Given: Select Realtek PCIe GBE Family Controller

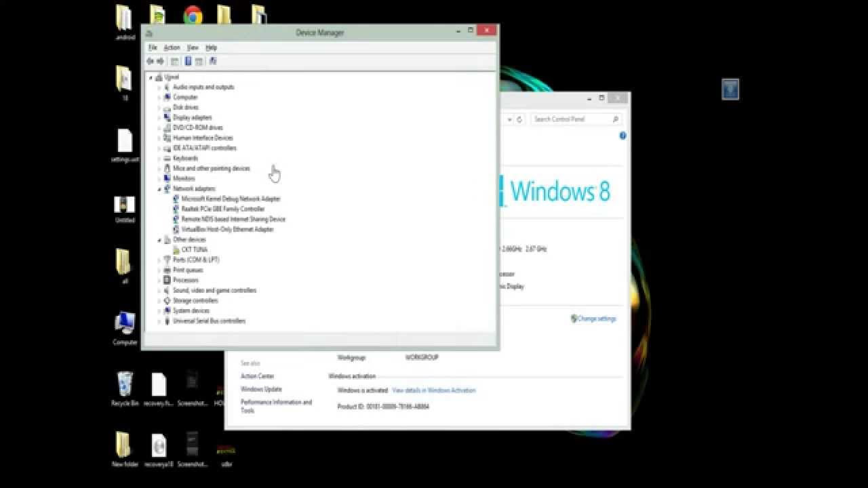Looking at the screenshot, I should click(x=222, y=209).
